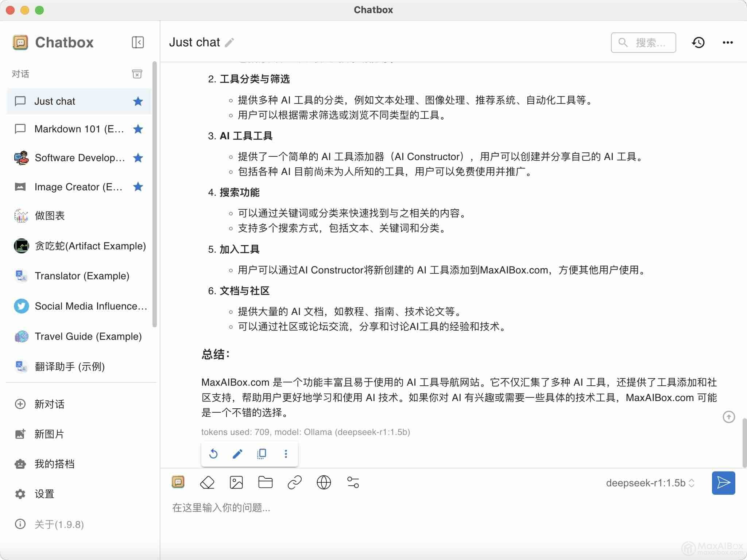Attach an image using the picture icon
The image size is (747, 560).
(236, 482)
